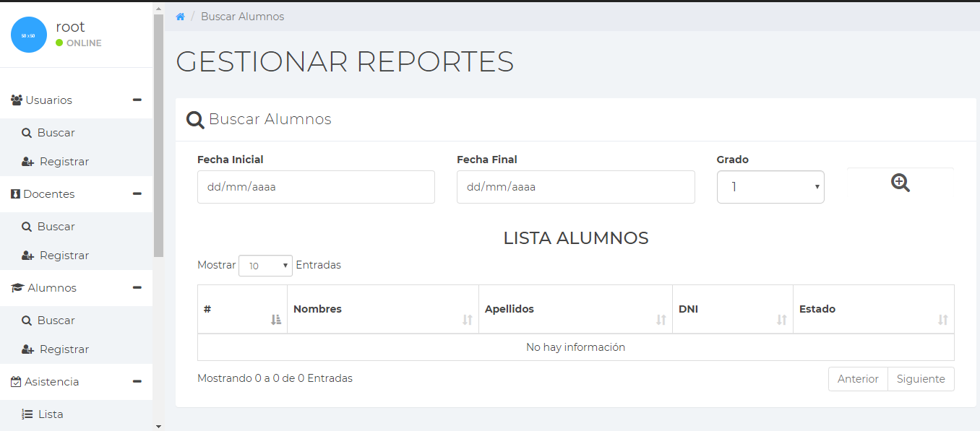Click the Fecha Inicial date field
Screen dimensions: 980x431
(316, 187)
